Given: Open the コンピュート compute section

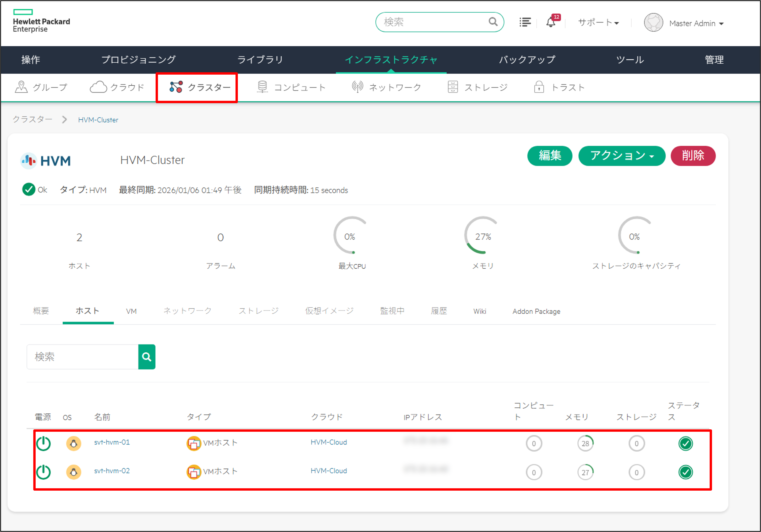Looking at the screenshot, I should coord(292,87).
